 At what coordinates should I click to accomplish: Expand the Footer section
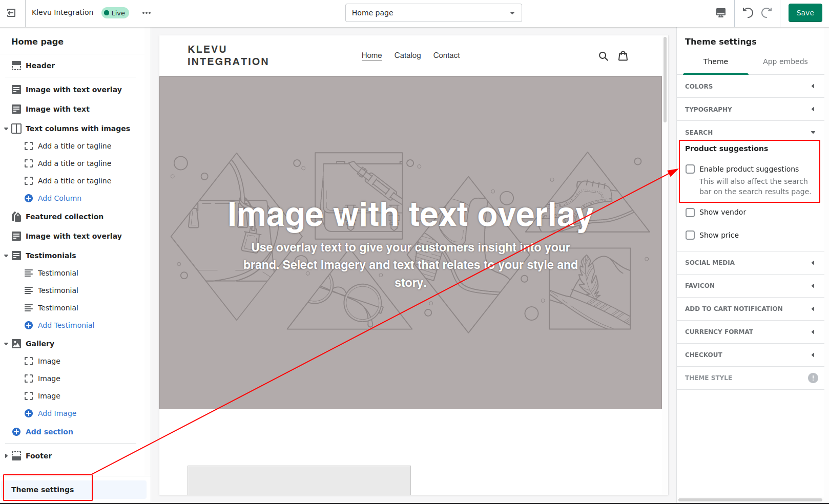(x=6, y=456)
